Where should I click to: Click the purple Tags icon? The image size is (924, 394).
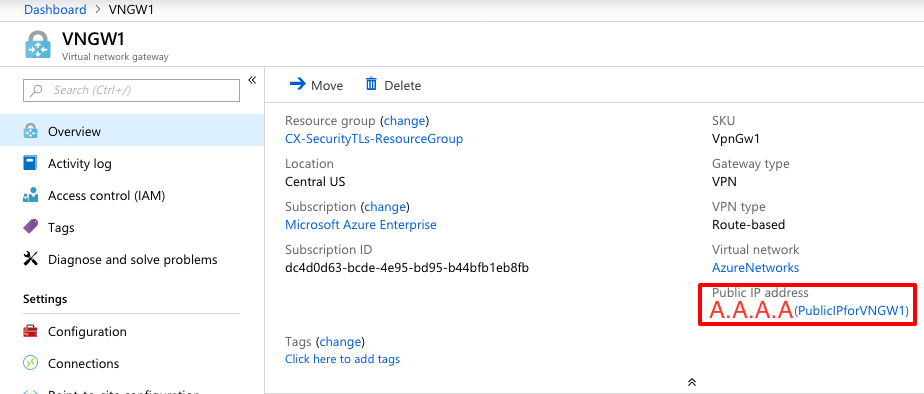(30, 227)
